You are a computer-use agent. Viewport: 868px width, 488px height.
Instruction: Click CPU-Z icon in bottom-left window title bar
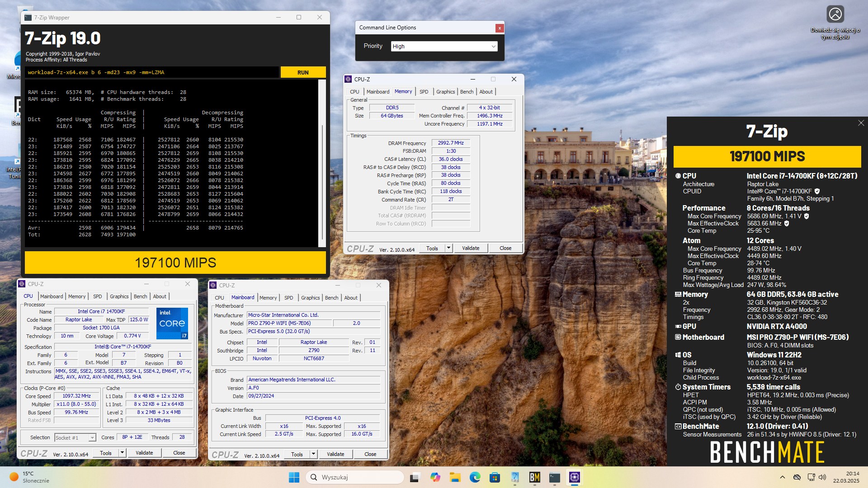22,284
